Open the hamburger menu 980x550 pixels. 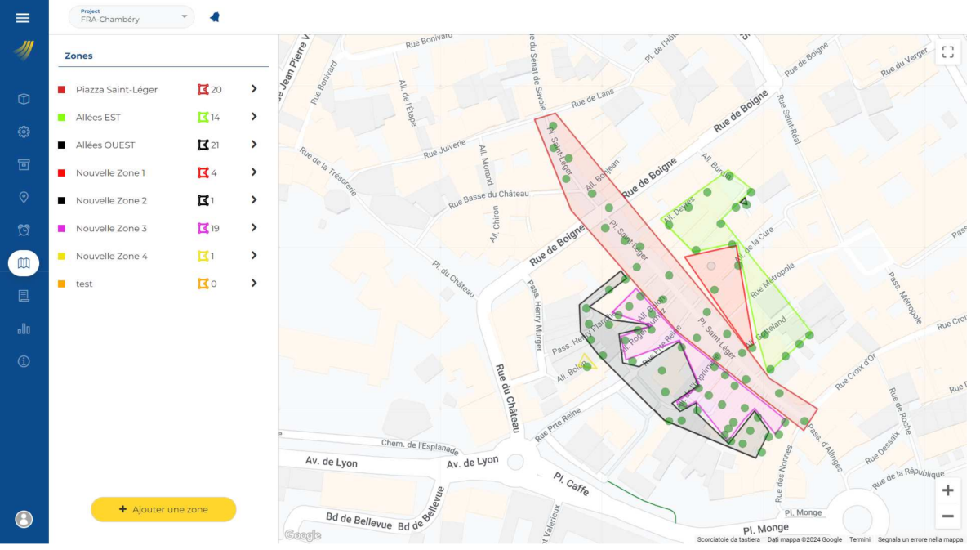pyautogui.click(x=23, y=18)
